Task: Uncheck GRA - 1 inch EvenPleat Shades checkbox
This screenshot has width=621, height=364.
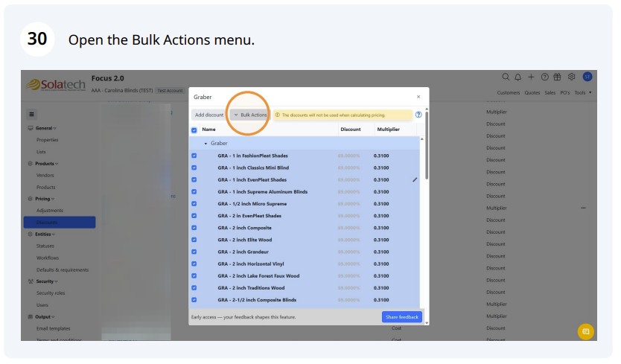Action: pos(194,180)
